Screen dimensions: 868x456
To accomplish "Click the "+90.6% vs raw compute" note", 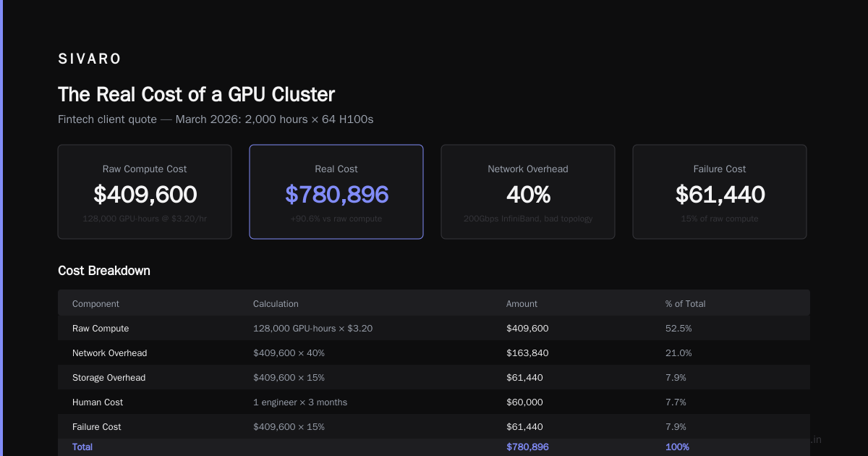I will [336, 219].
